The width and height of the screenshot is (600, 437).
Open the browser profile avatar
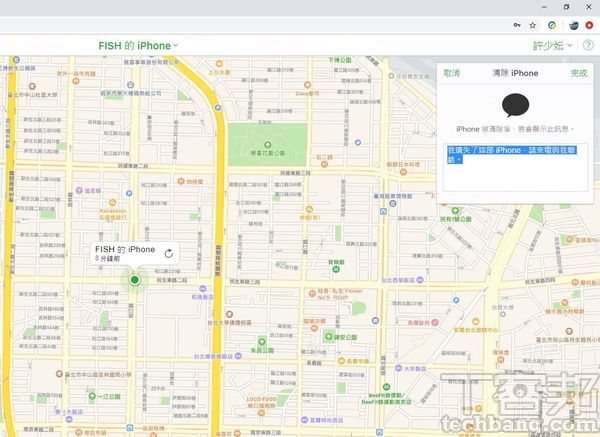pos(574,25)
